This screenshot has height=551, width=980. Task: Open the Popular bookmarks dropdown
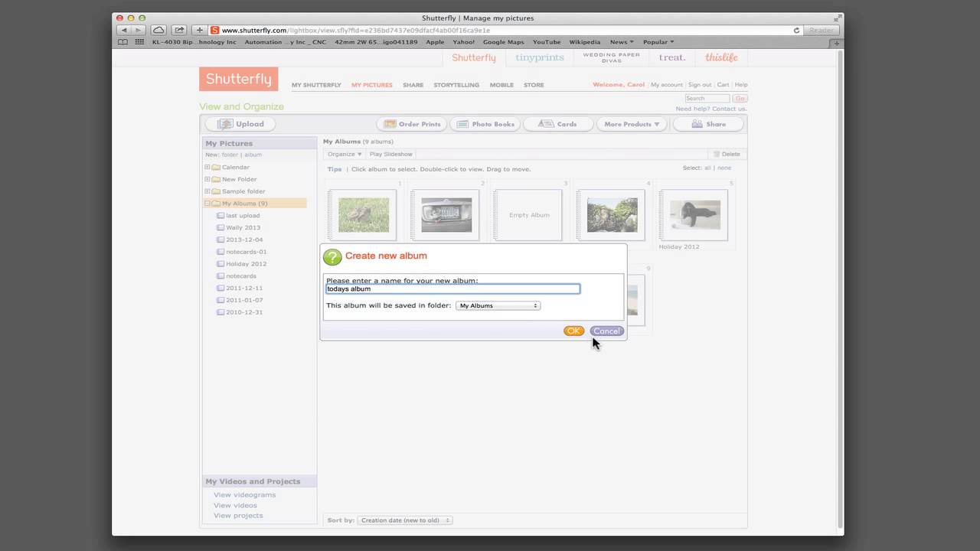(658, 42)
